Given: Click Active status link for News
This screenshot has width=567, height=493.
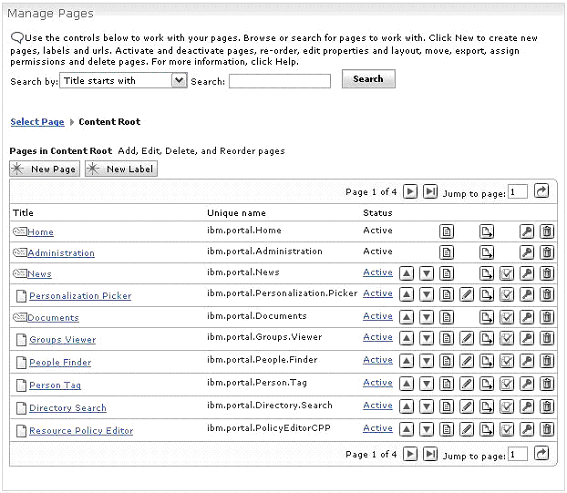Looking at the screenshot, I should coord(378,272).
